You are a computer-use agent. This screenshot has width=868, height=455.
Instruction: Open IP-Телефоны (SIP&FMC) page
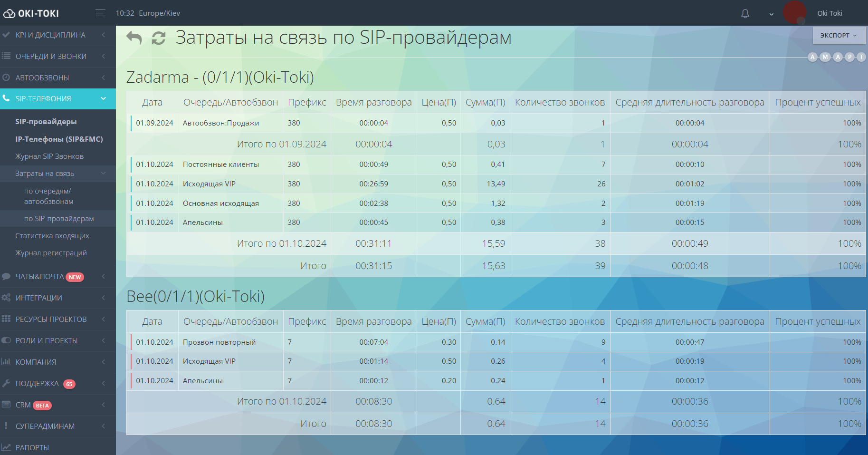pos(59,139)
